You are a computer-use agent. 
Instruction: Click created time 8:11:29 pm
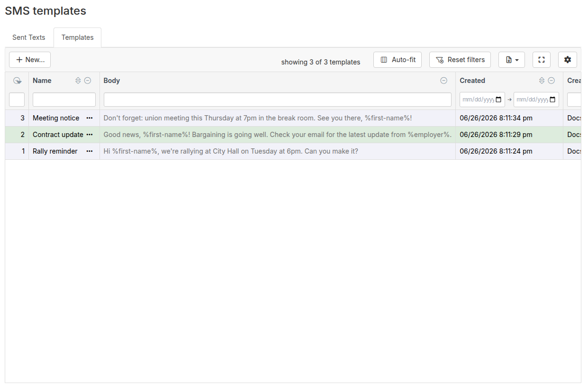[x=496, y=135]
